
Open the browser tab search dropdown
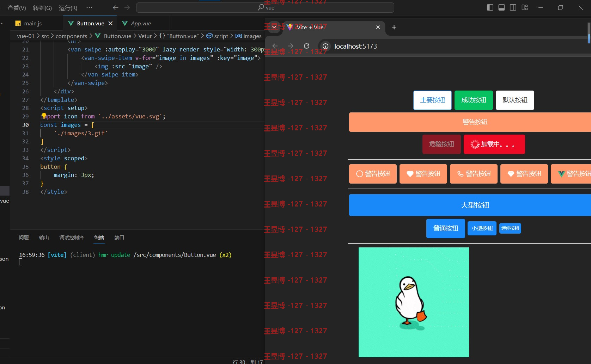pos(274,27)
